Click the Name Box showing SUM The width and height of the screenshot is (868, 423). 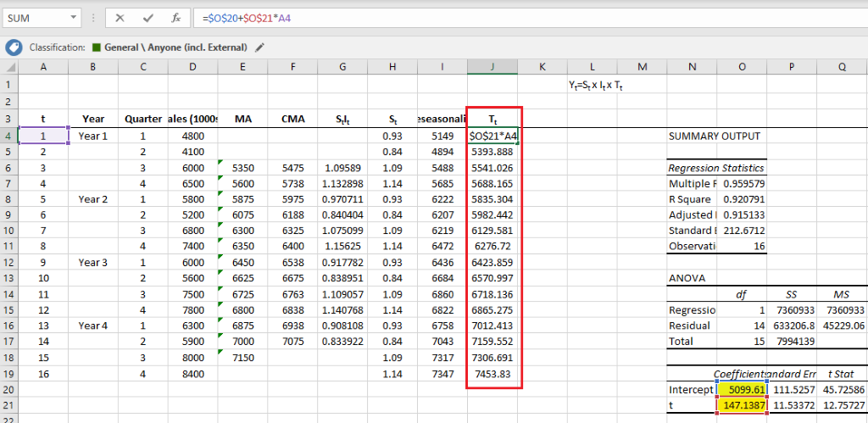coord(34,18)
